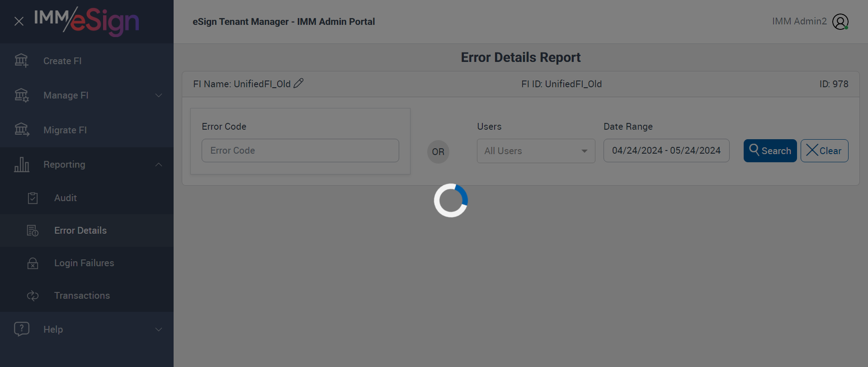
Task: Open the user profile avatar icon
Action: [x=840, y=22]
